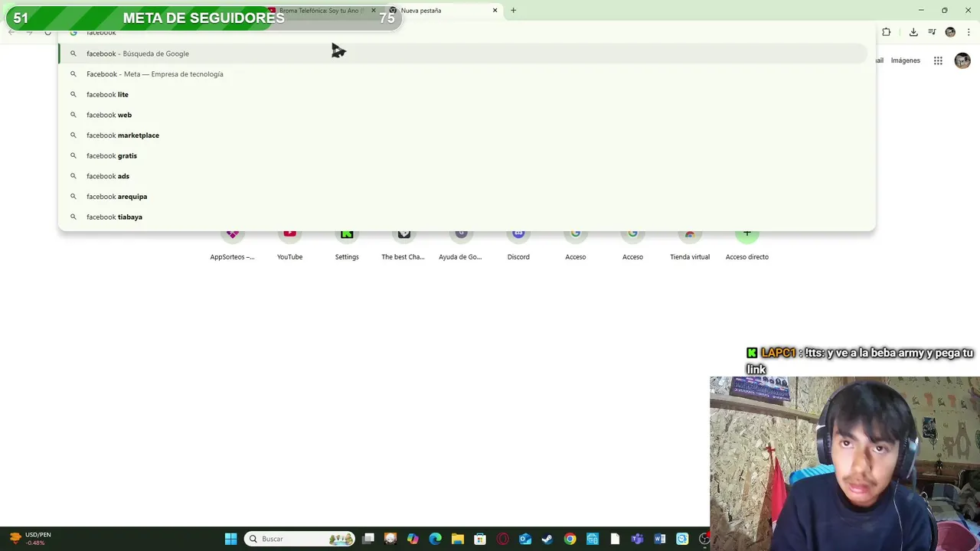The width and height of the screenshot is (980, 551).
Task: Open USD/PEN currency widget
Action: point(31,539)
